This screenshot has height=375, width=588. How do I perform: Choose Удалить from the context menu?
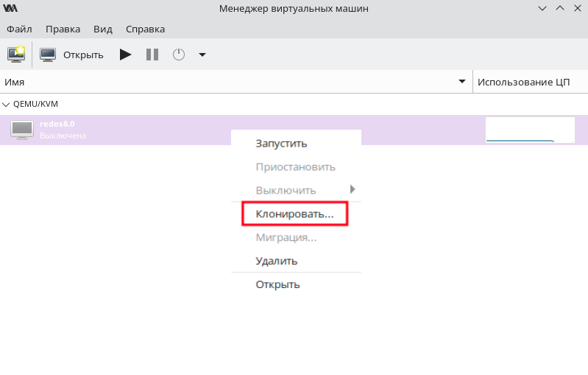[277, 261]
